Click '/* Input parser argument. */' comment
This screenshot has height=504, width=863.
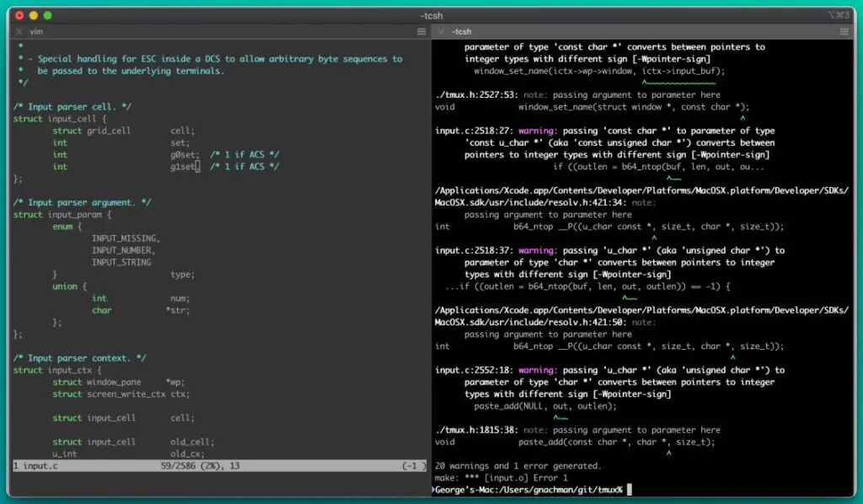pos(82,202)
